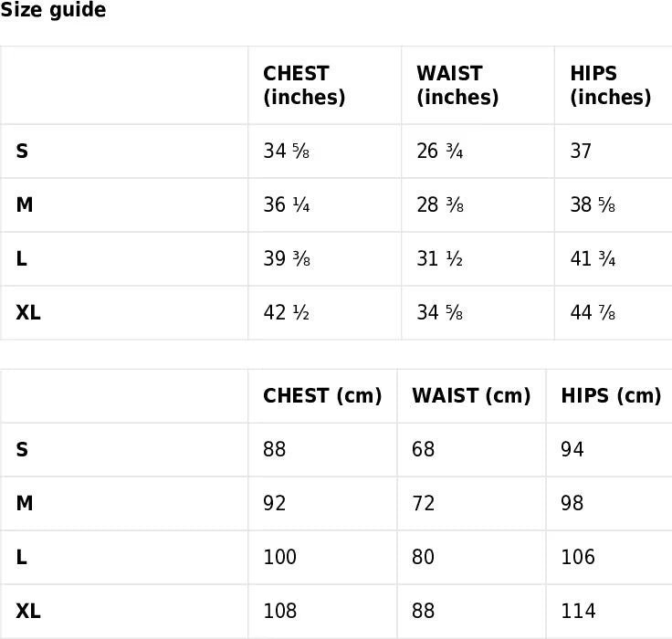Viewport: 672px width, 639px height.
Task: Select size L waist value 31 ½
Action: tap(440, 259)
